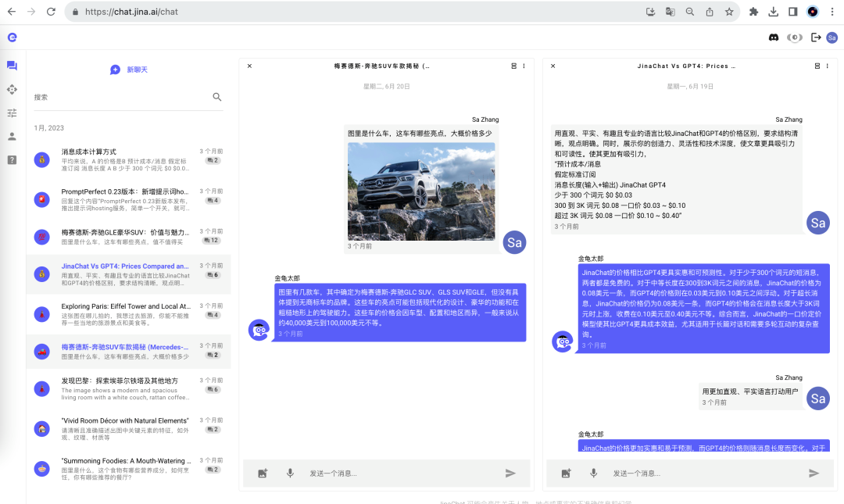Toggle the dark mode switch

[x=795, y=37]
